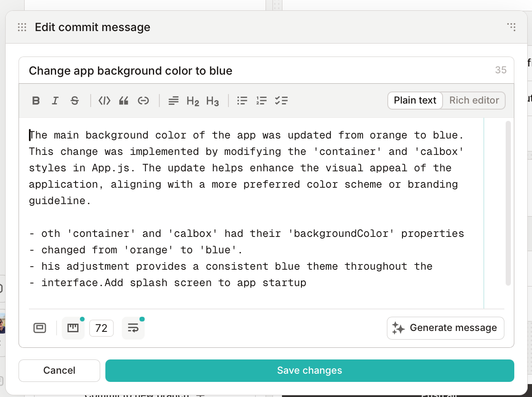The width and height of the screenshot is (532, 397).
Task: Switch to Plain text mode
Action: [415, 100]
